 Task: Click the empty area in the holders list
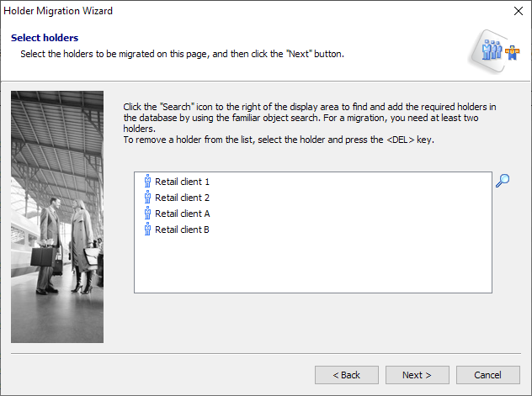(x=311, y=265)
